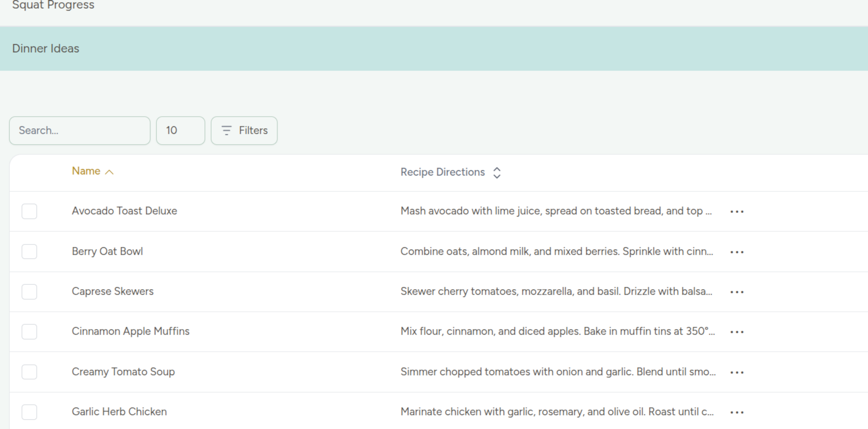Open the three-dot menu for Berry Oat Bowl

coord(737,252)
